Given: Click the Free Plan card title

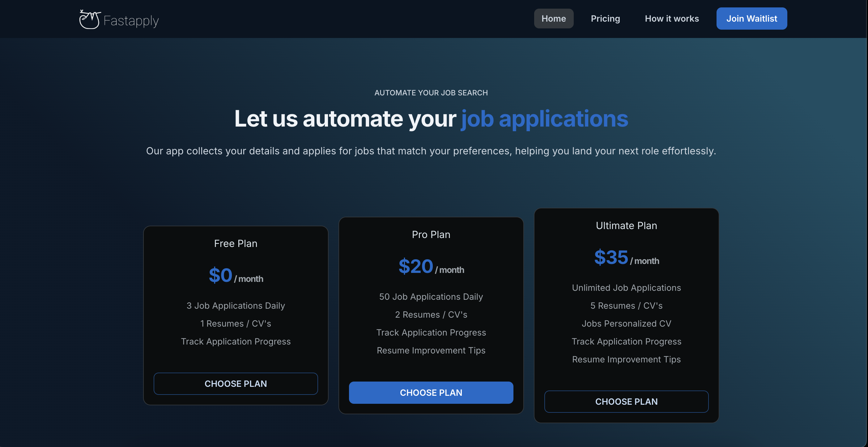Looking at the screenshot, I should (x=236, y=243).
